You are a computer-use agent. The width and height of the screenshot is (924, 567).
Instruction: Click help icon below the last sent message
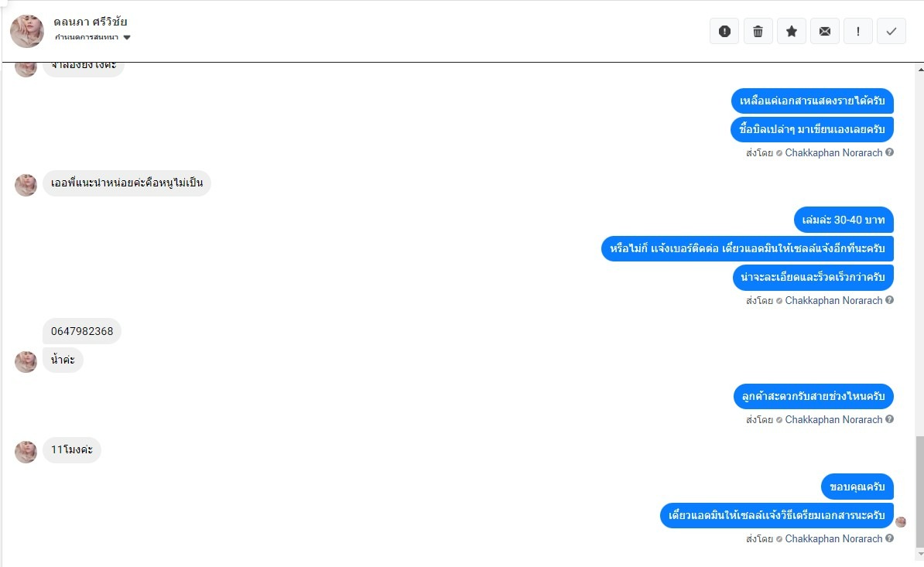(890, 538)
